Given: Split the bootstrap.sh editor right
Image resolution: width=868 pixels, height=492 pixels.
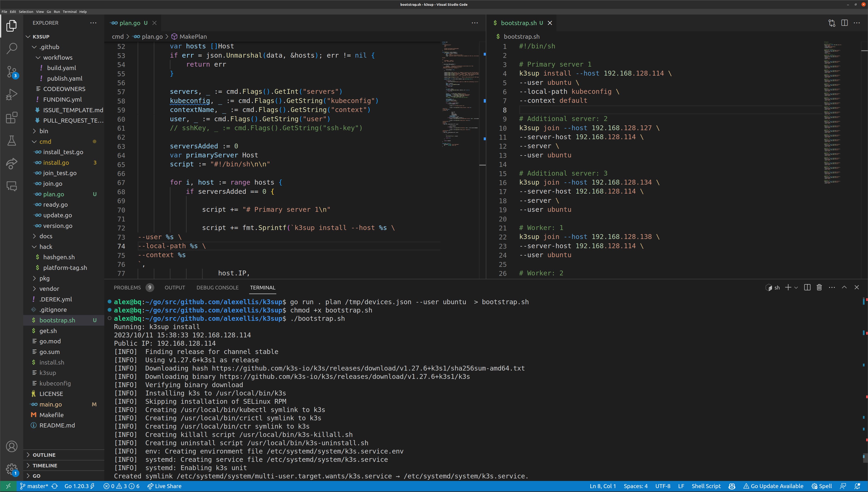Looking at the screenshot, I should coord(844,23).
